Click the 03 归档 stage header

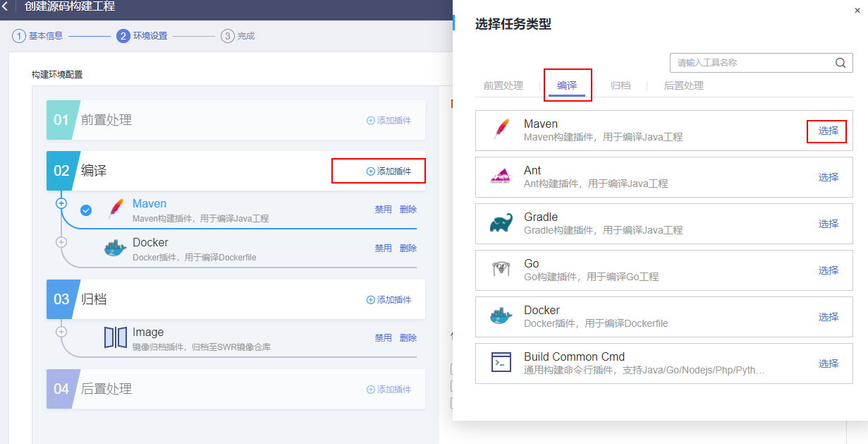pyautogui.click(x=236, y=299)
